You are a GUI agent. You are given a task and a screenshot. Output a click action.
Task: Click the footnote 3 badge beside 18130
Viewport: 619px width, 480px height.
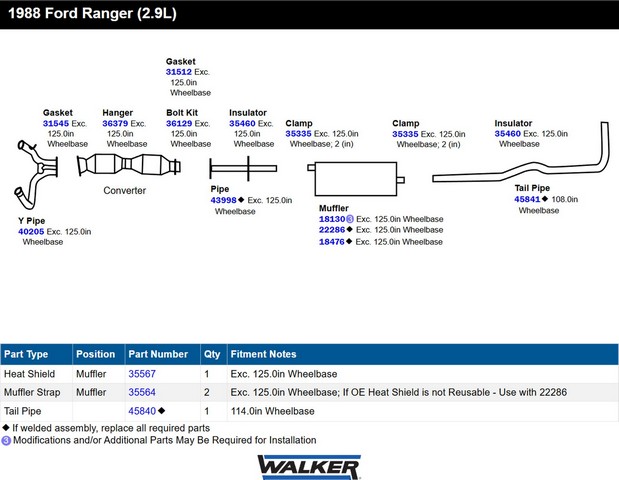(x=350, y=219)
